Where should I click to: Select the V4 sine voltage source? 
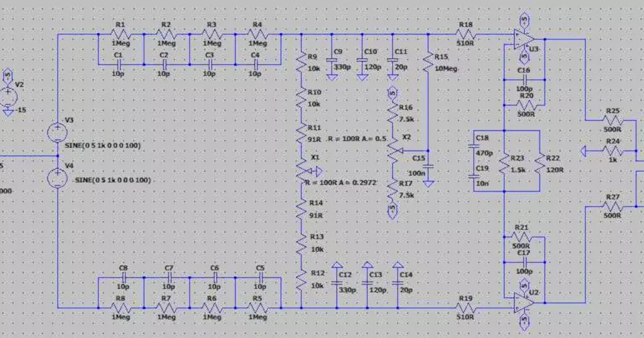[57, 178]
